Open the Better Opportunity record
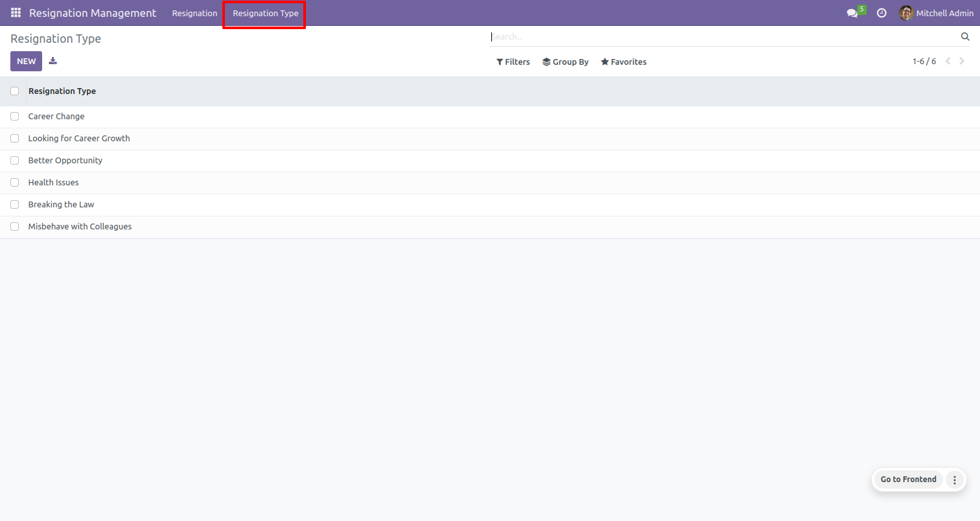 coord(65,161)
